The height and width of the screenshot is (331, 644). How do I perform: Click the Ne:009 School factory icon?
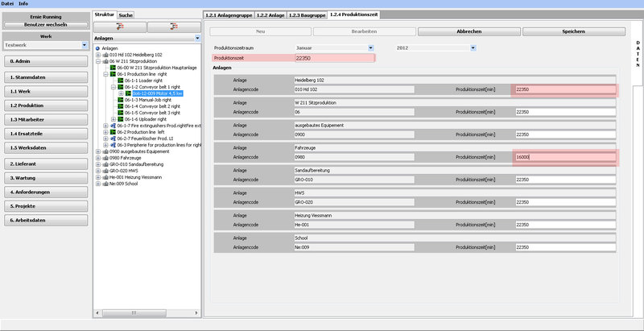coord(105,184)
